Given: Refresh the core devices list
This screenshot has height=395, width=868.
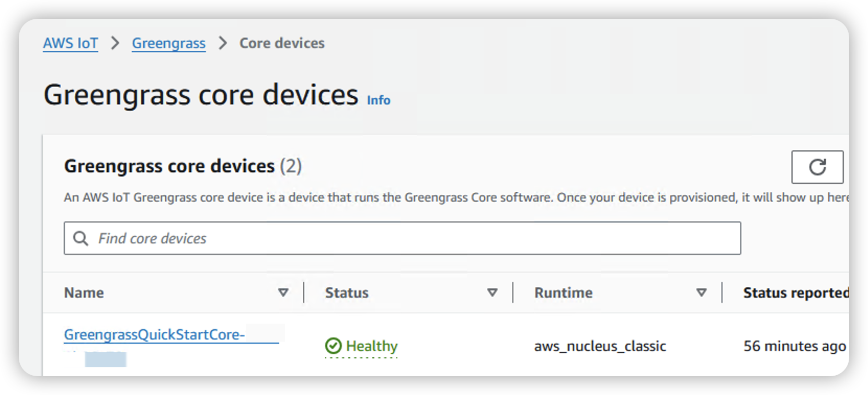Looking at the screenshot, I should (817, 167).
